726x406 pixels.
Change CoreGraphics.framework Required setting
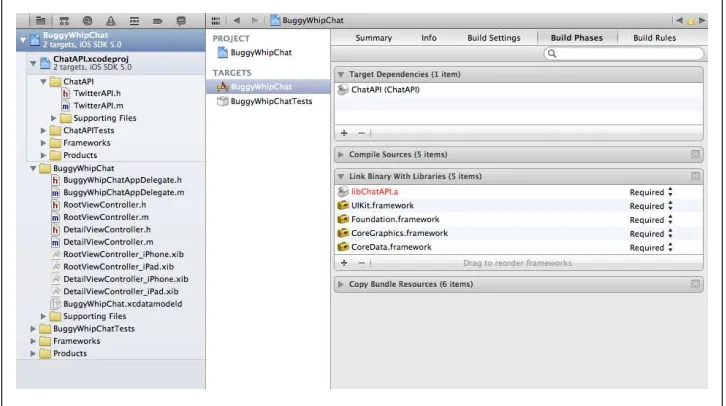(651, 234)
